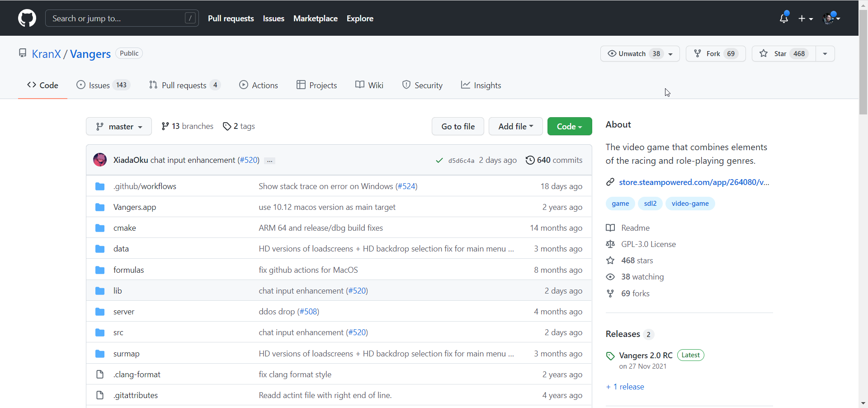Expand the Star lists dropdown arrow
The image size is (868, 408).
point(825,53)
